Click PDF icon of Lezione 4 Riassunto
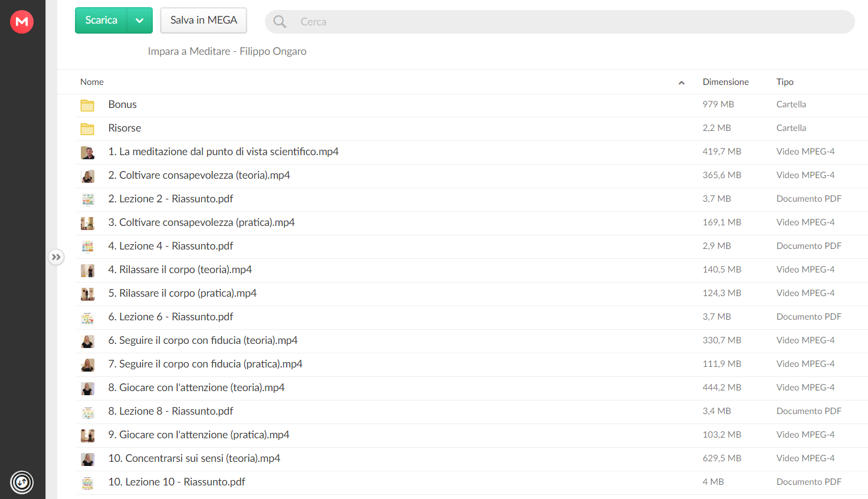The image size is (868, 499). [87, 247]
